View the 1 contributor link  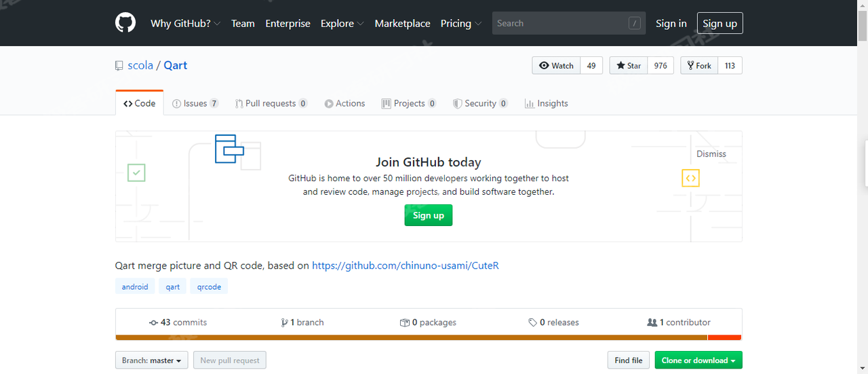679,322
